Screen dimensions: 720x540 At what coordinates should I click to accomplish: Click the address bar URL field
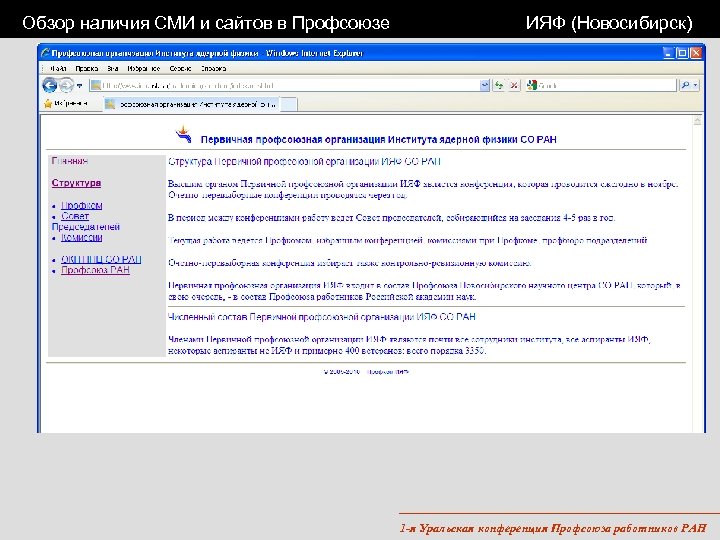coord(285,85)
